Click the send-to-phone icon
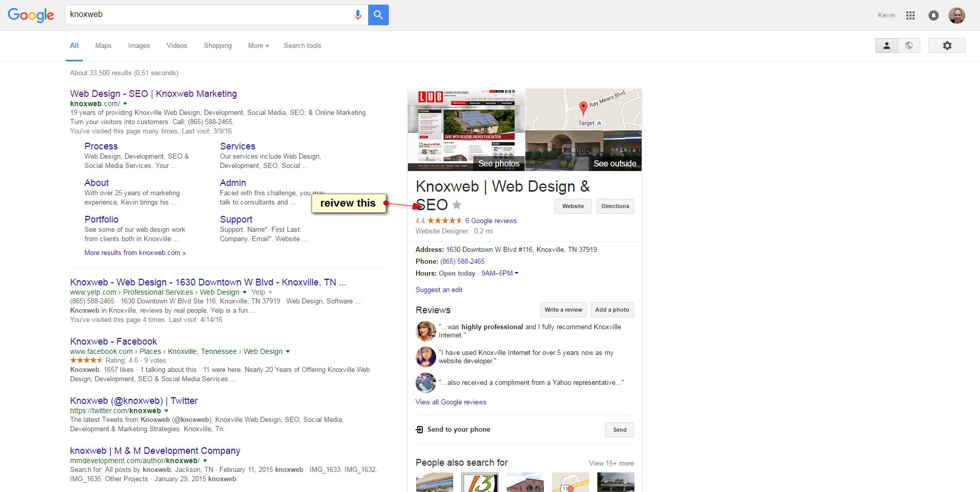The height and width of the screenshot is (492, 980). click(x=420, y=430)
